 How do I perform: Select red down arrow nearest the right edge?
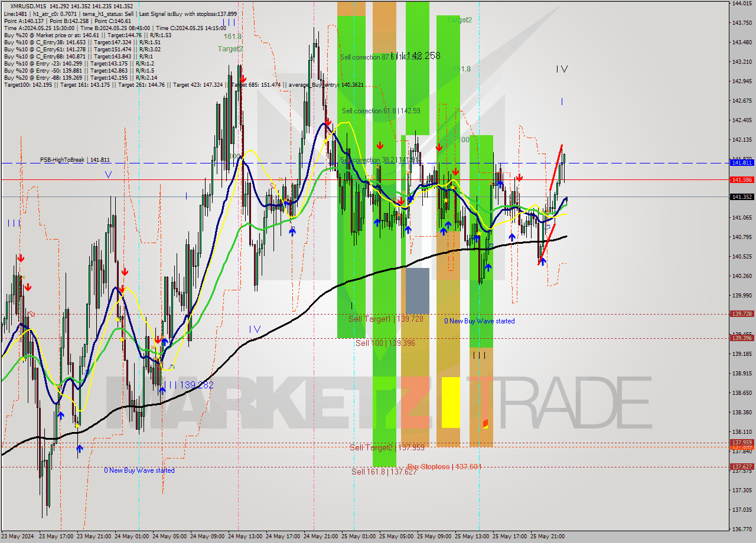click(x=519, y=178)
